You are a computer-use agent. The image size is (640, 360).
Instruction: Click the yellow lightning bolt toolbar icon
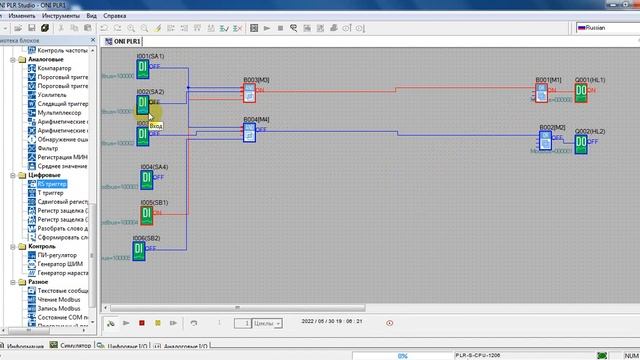(x=158, y=28)
